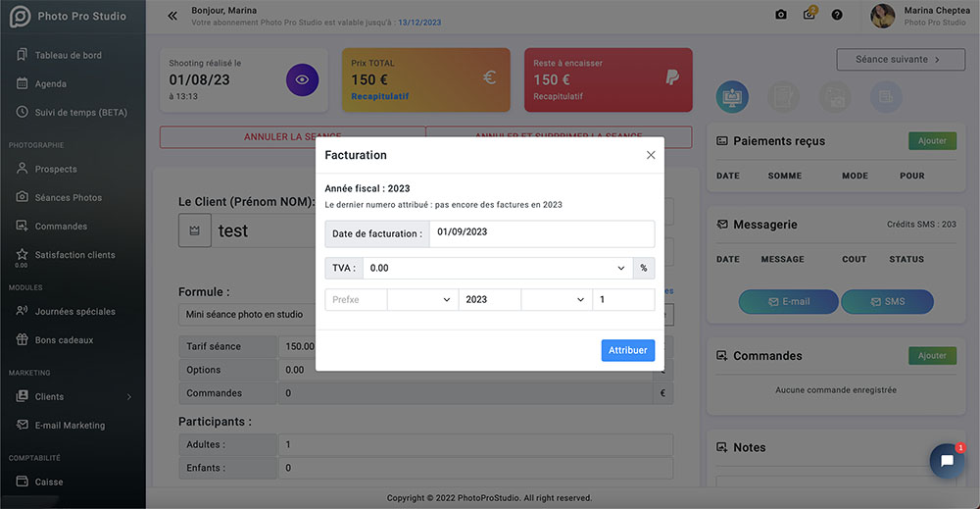980x509 pixels.
Task: Open the camera icon in top bar
Action: coord(781,15)
